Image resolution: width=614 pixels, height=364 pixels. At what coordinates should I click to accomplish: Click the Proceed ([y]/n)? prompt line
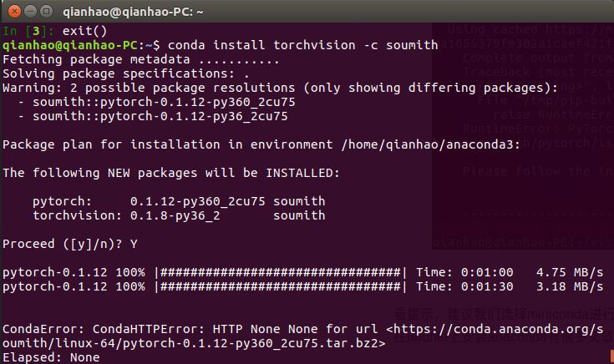click(x=70, y=243)
